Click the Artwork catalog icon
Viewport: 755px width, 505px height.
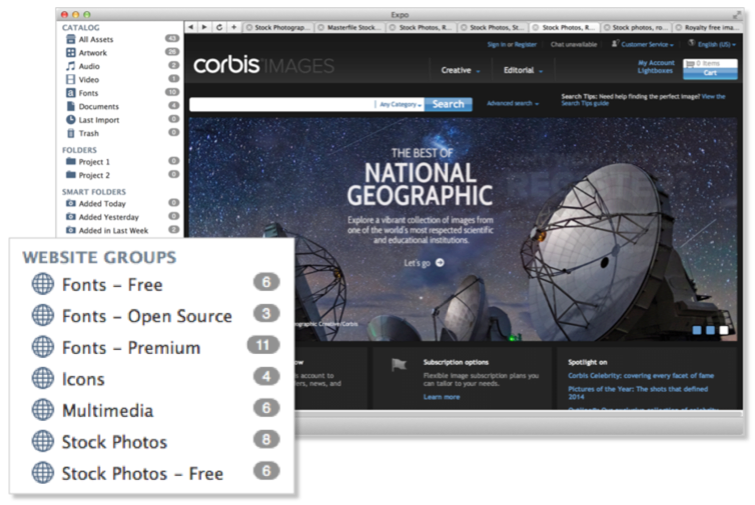click(71, 52)
